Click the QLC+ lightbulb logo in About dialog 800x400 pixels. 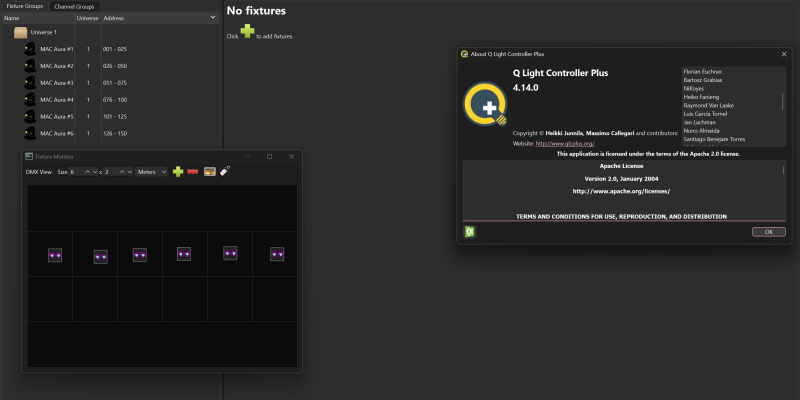coord(485,104)
